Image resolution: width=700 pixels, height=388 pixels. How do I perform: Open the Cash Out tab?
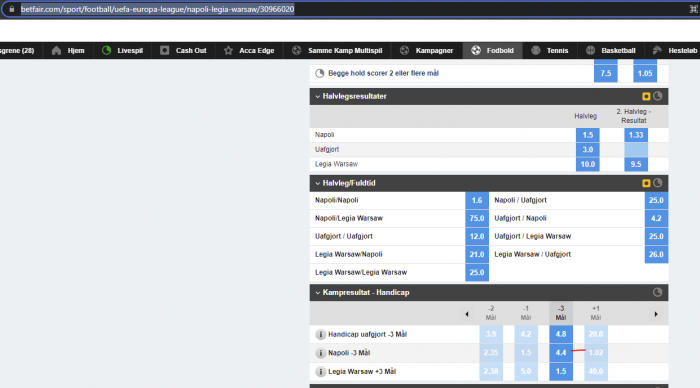click(183, 50)
